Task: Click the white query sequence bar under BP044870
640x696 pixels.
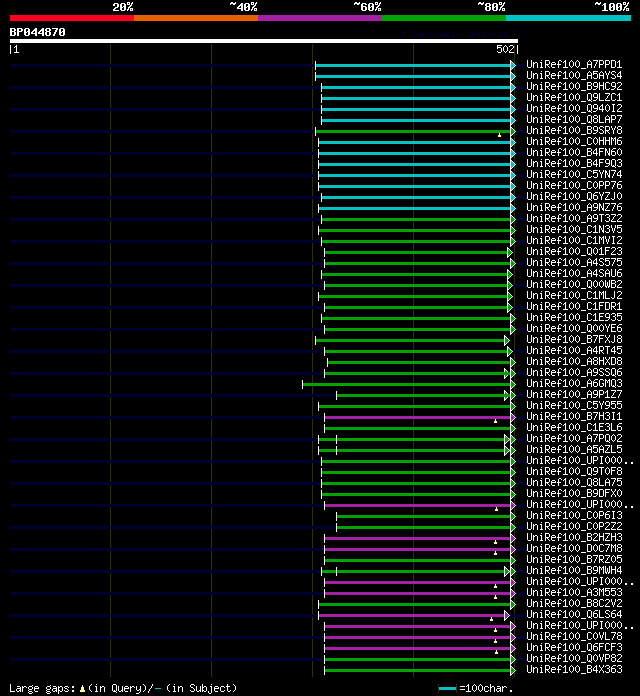Action: click(264, 41)
